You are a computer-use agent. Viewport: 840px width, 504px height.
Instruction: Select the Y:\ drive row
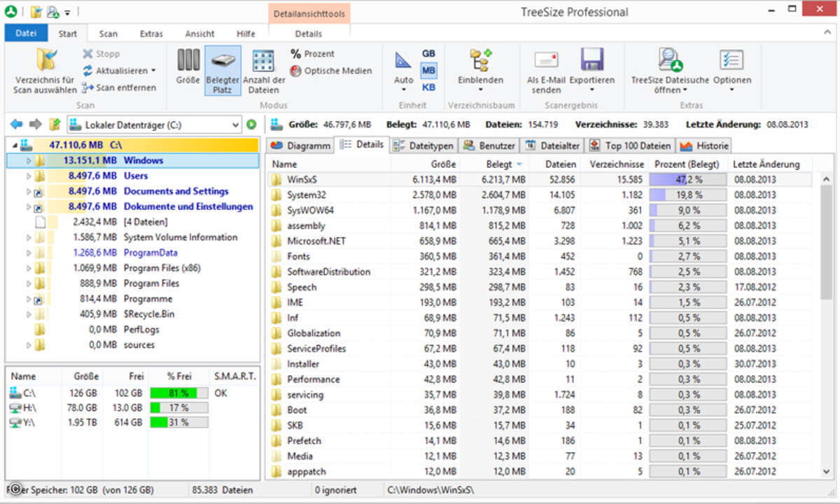pos(132,423)
